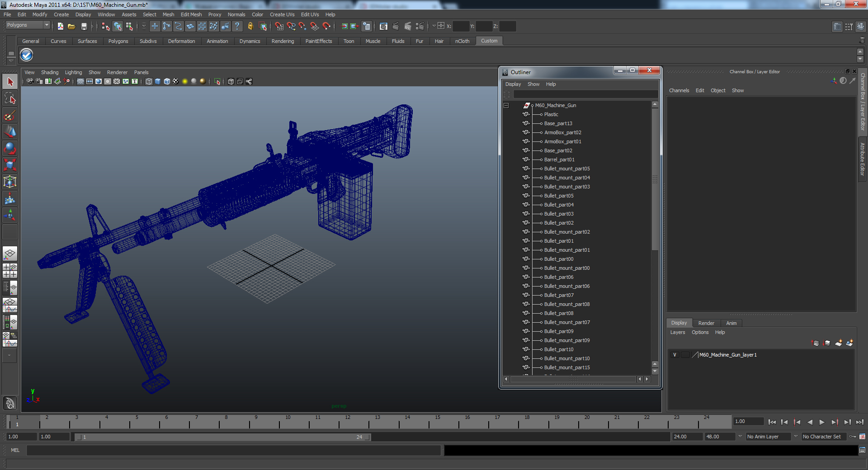Open the Outliner Display menu
This screenshot has width=868, height=470.
coord(513,84)
